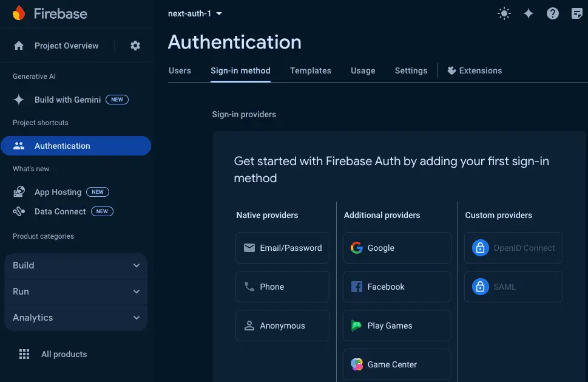
Task: Choose the Facebook provider
Action: click(396, 287)
